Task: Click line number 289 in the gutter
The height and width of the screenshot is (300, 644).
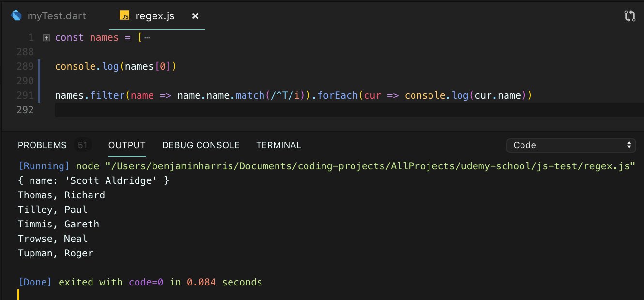Action: click(25, 66)
